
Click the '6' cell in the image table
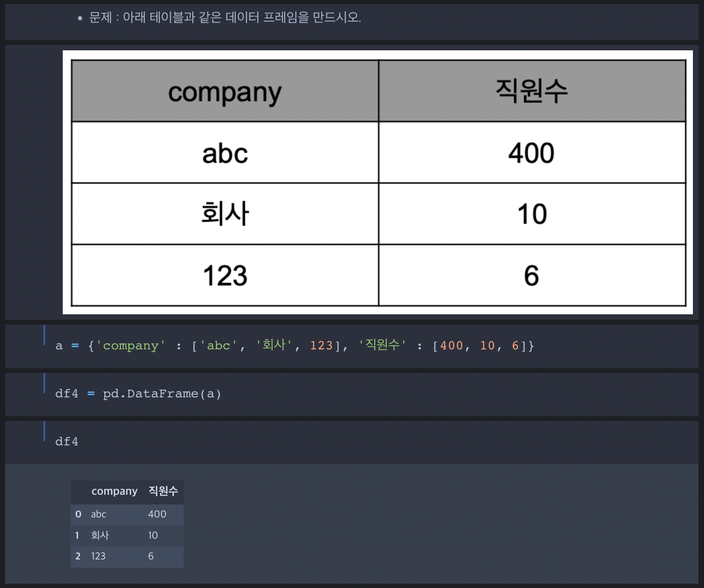pyautogui.click(x=532, y=275)
